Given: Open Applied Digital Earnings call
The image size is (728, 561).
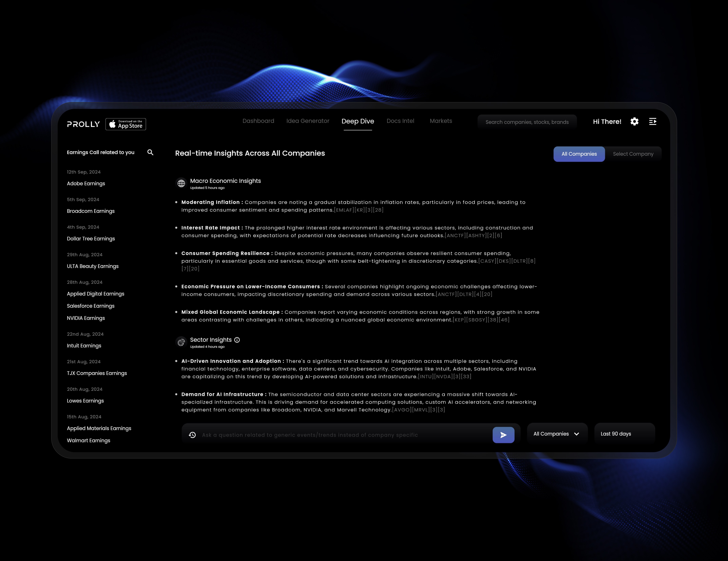Looking at the screenshot, I should coord(96,294).
